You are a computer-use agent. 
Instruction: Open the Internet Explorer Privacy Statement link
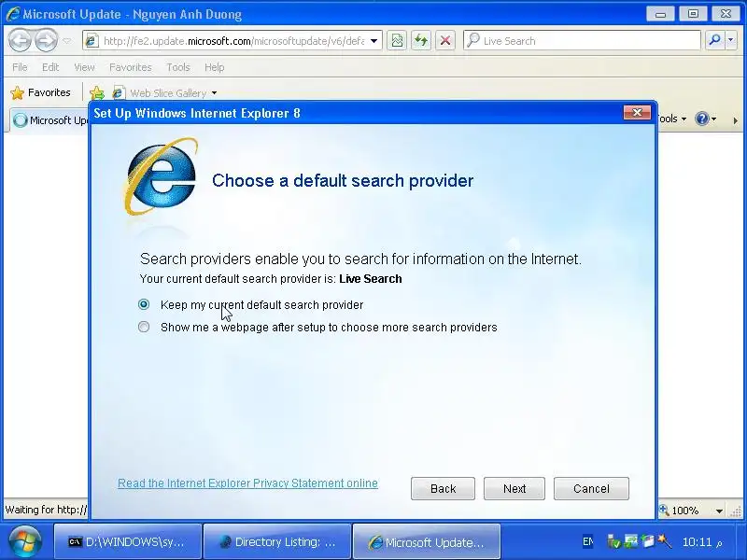(247, 483)
